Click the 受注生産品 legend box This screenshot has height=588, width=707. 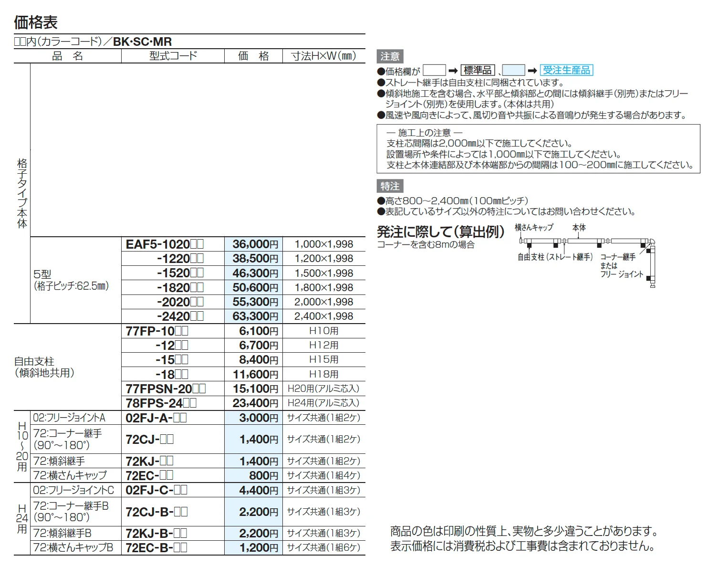click(567, 71)
